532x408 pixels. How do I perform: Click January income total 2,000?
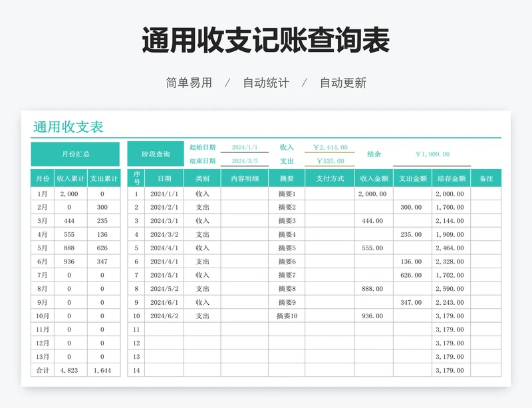pyautogui.click(x=69, y=194)
